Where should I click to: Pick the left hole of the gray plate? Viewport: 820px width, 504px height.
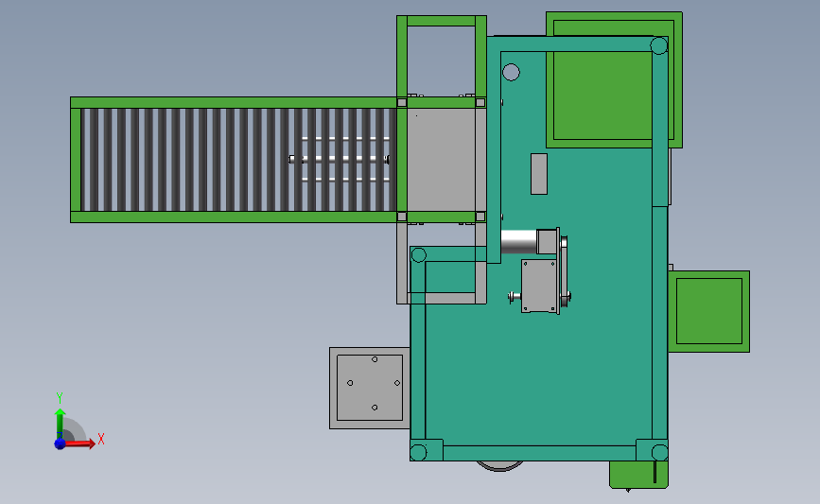click(350, 383)
